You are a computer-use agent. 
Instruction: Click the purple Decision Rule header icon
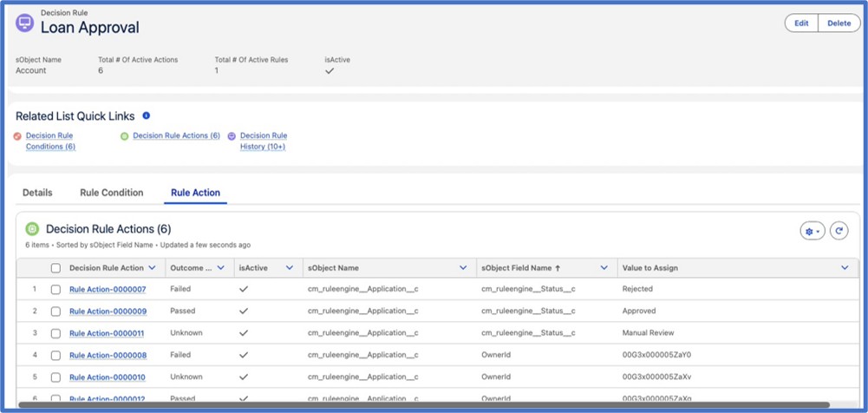(x=24, y=23)
